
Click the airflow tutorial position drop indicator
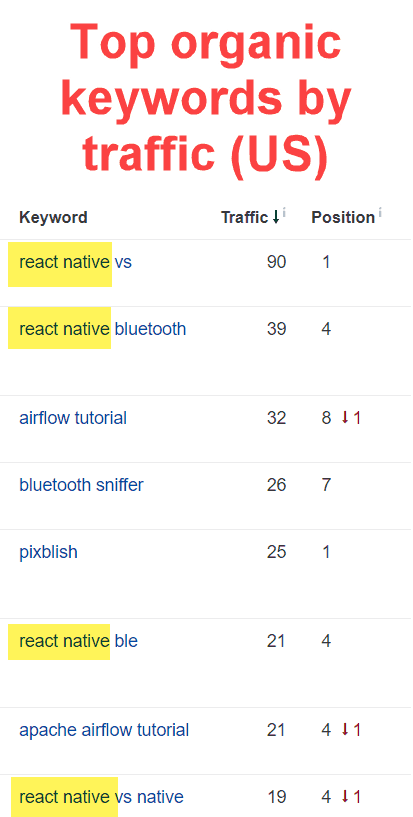click(x=351, y=418)
